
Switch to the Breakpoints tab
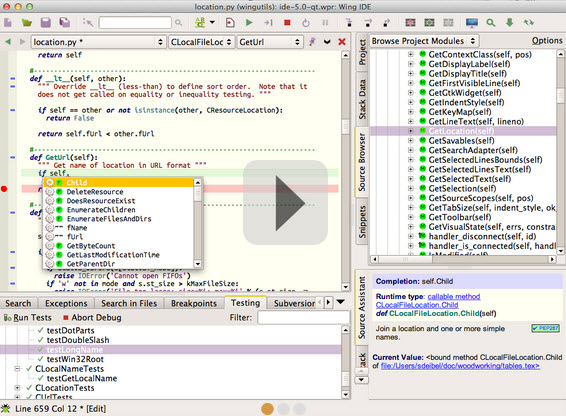coord(194,303)
